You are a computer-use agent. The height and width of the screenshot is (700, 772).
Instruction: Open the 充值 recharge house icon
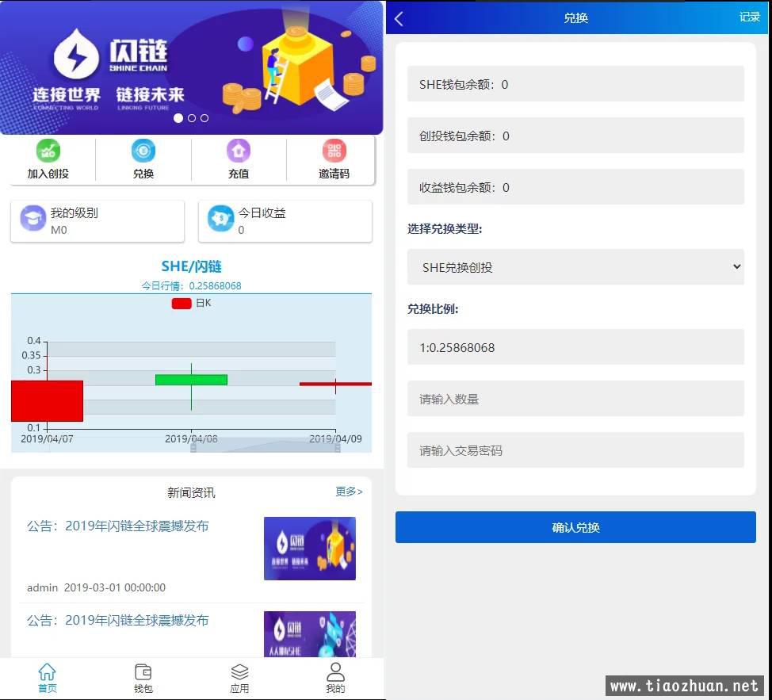tap(239, 151)
